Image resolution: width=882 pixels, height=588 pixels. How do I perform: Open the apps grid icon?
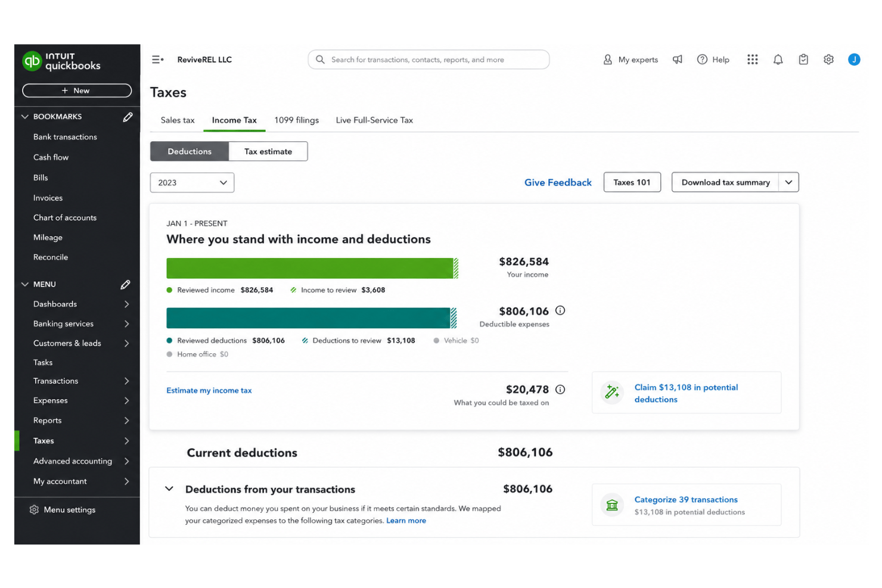pyautogui.click(x=753, y=60)
